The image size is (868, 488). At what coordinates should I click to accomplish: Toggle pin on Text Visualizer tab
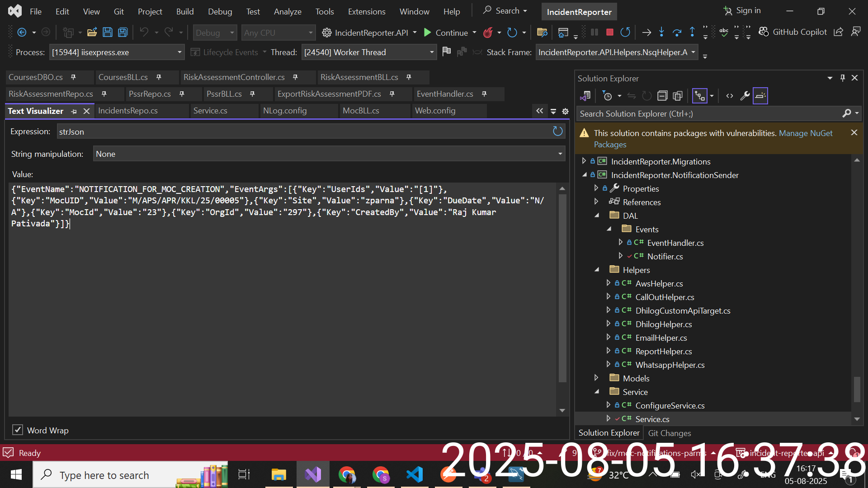(74, 111)
